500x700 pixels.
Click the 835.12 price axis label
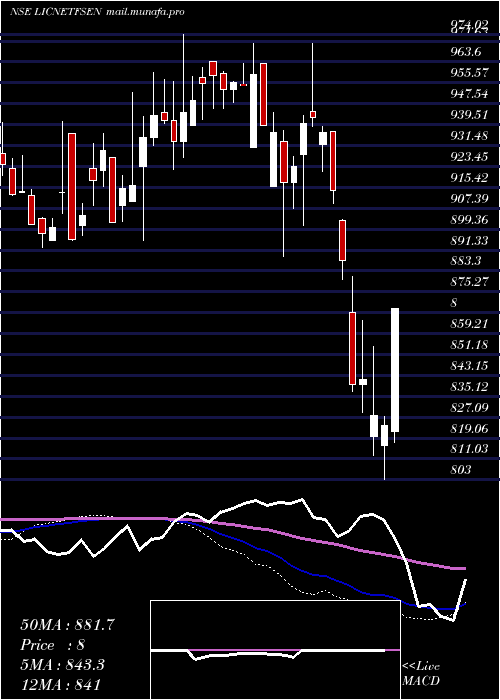click(x=469, y=387)
